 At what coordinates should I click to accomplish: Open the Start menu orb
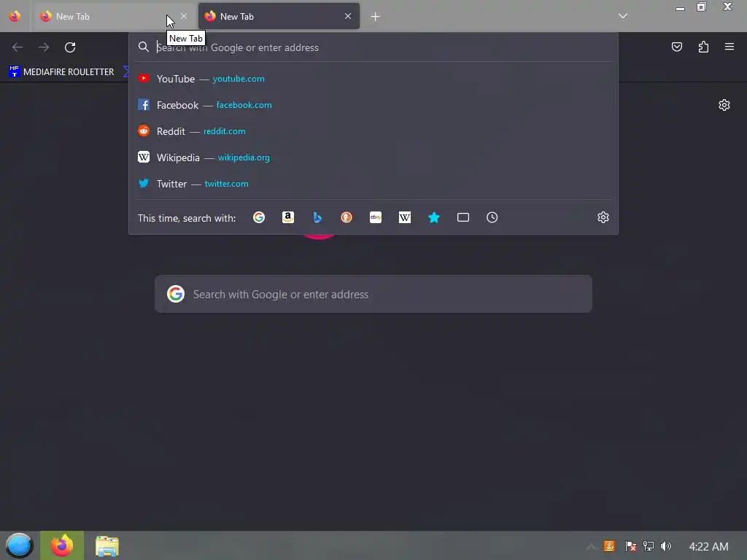pyautogui.click(x=19, y=545)
